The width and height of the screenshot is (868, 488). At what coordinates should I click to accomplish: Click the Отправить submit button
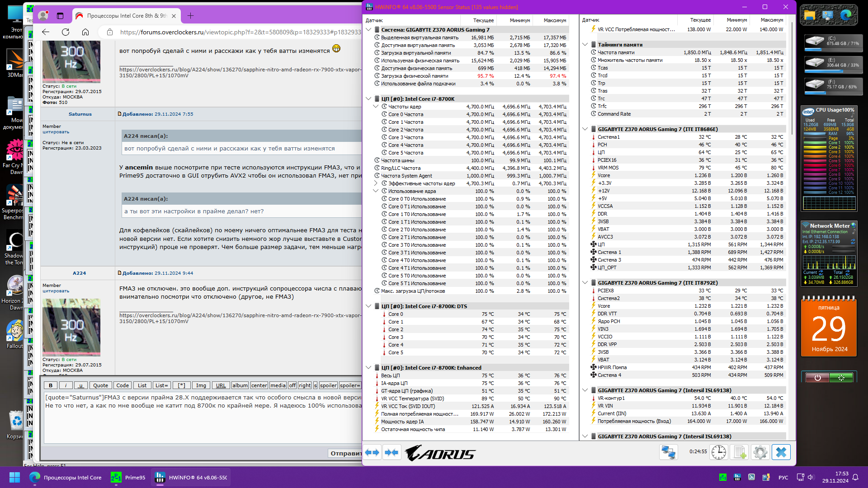pyautogui.click(x=346, y=453)
